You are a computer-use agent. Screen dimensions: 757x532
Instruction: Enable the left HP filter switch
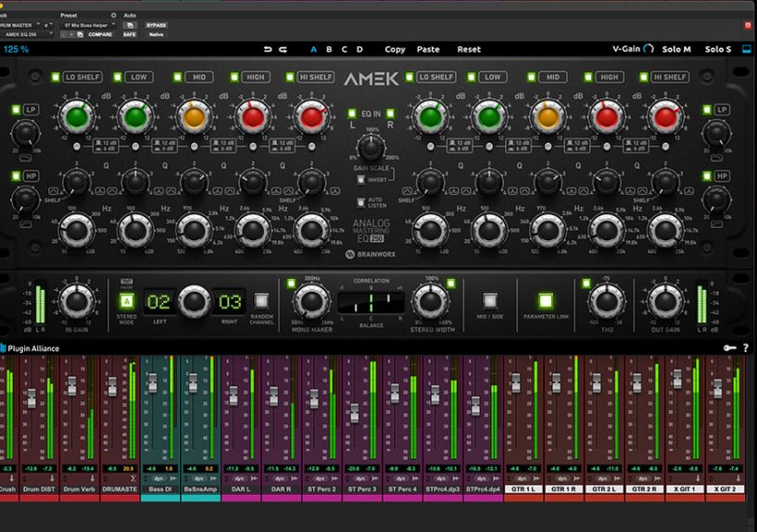point(17,176)
